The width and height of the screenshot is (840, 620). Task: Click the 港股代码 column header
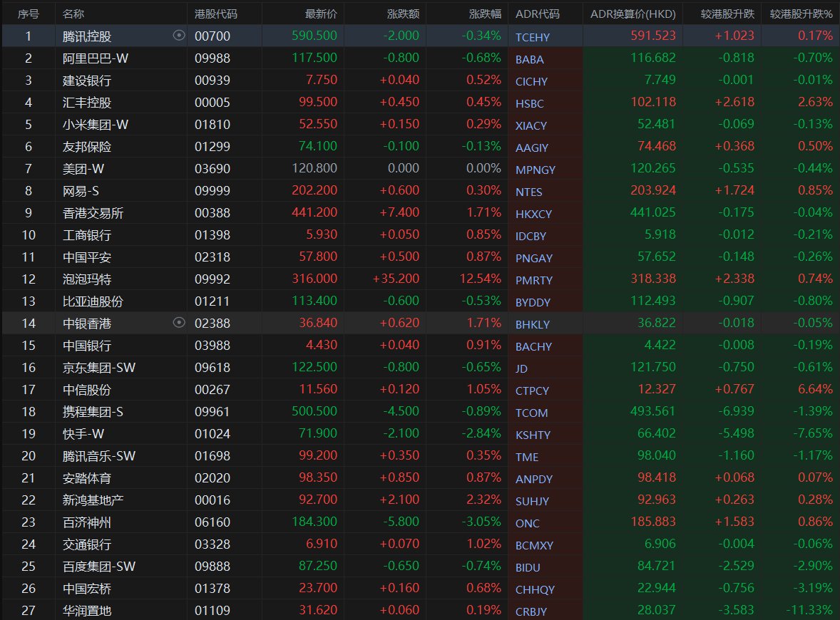(x=216, y=14)
